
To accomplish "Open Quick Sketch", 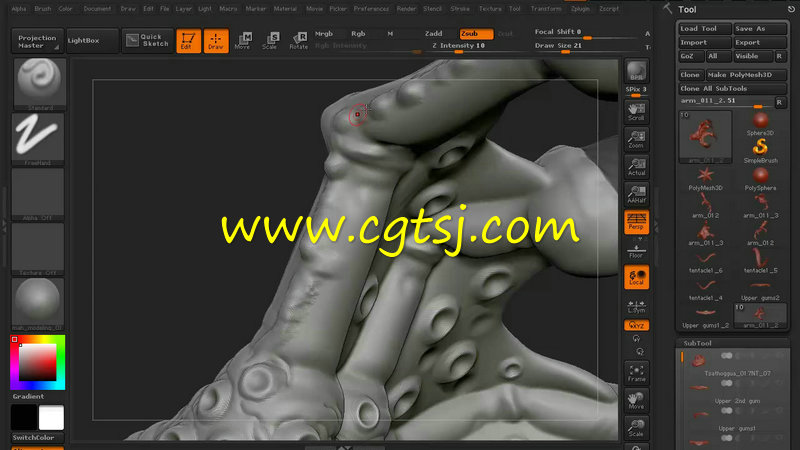I will point(147,41).
